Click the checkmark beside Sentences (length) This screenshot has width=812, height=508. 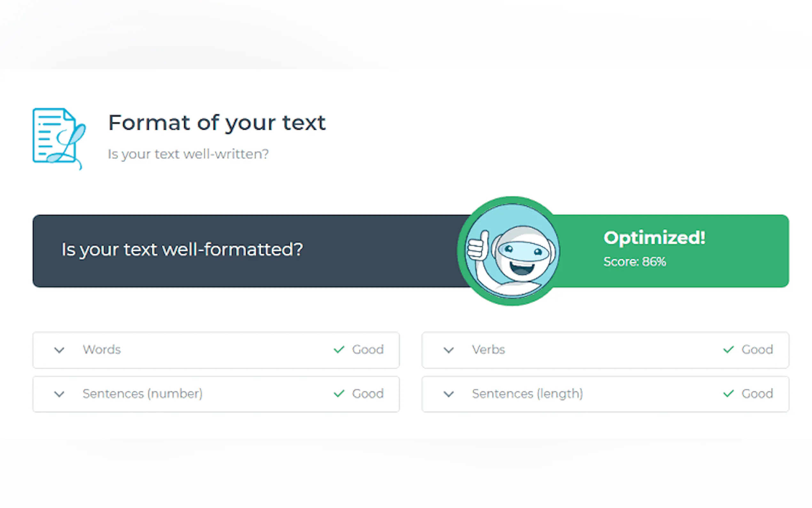pyautogui.click(x=728, y=393)
